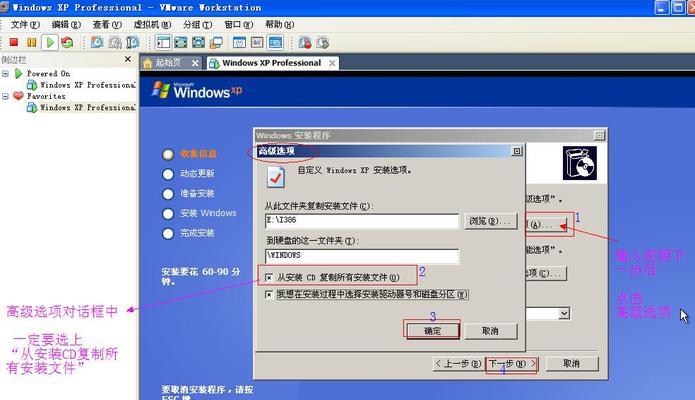
Task: Open the 分组(T) menu
Action: point(198,24)
